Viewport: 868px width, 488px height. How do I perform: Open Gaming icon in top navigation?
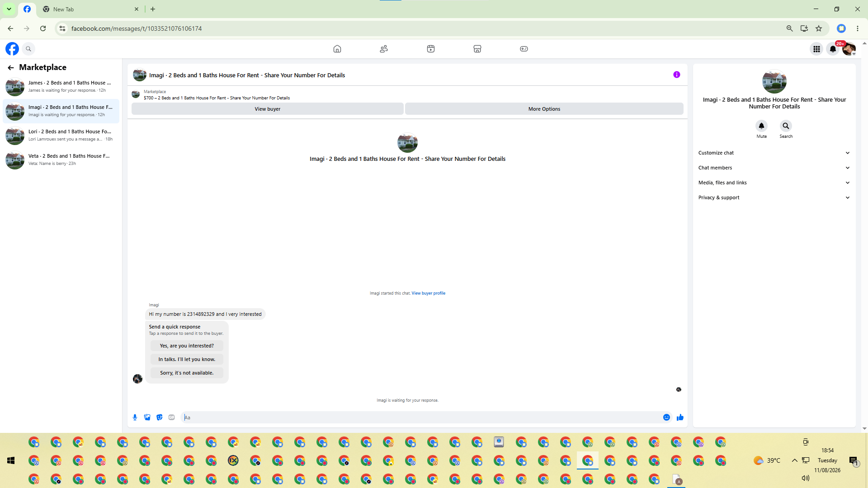pyautogui.click(x=524, y=49)
